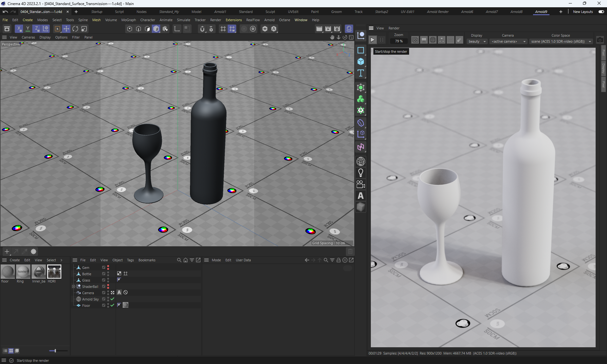
Task: Take IPR snapshot with camera icon
Action: point(600,40)
